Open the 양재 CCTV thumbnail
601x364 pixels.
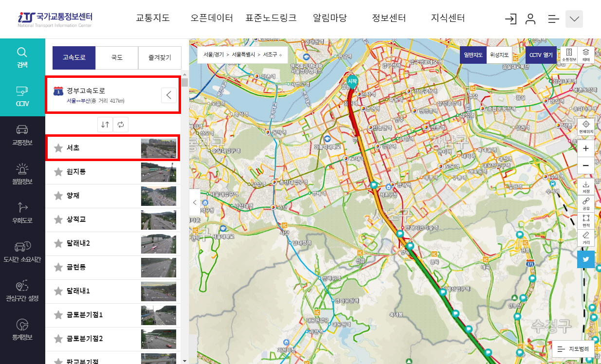(159, 196)
